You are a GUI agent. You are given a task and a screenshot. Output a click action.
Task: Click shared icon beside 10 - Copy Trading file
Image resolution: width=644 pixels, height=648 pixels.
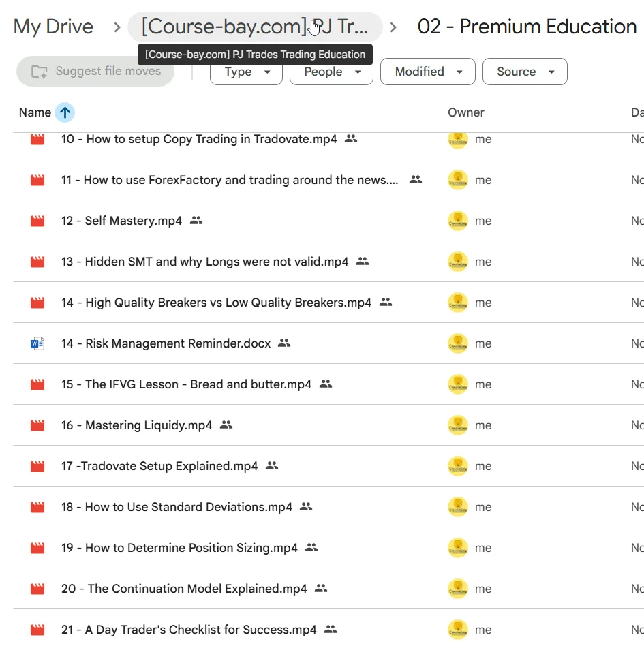click(x=351, y=139)
